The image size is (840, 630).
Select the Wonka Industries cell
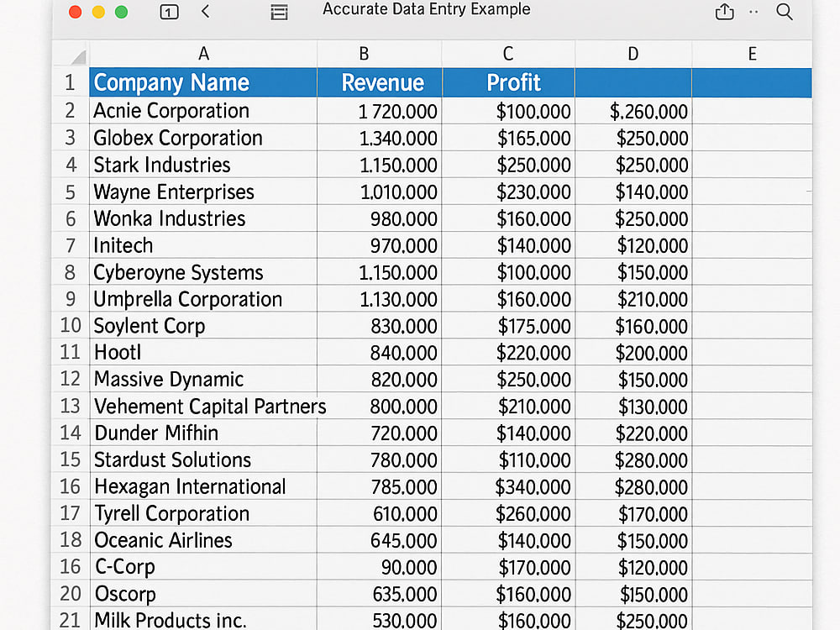tap(203, 218)
